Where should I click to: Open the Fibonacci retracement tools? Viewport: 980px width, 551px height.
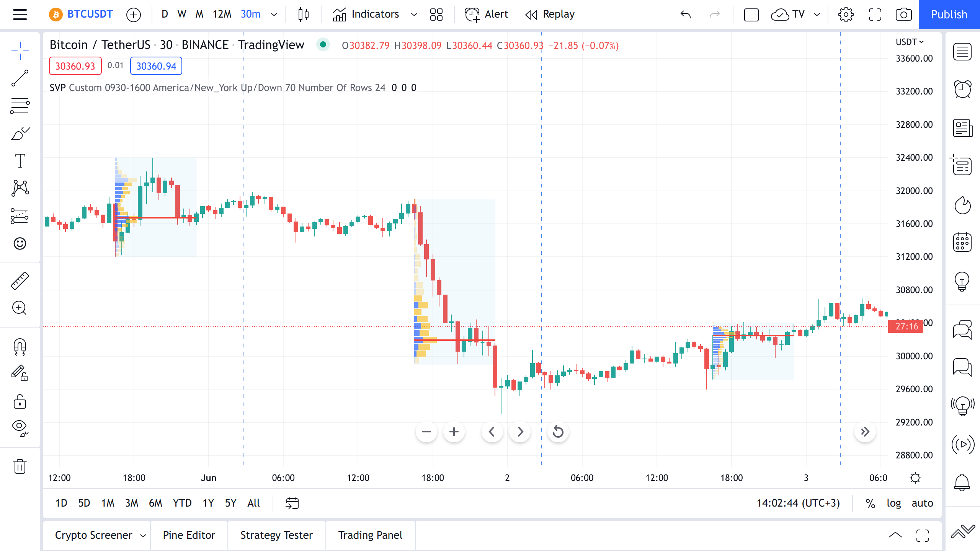[20, 106]
